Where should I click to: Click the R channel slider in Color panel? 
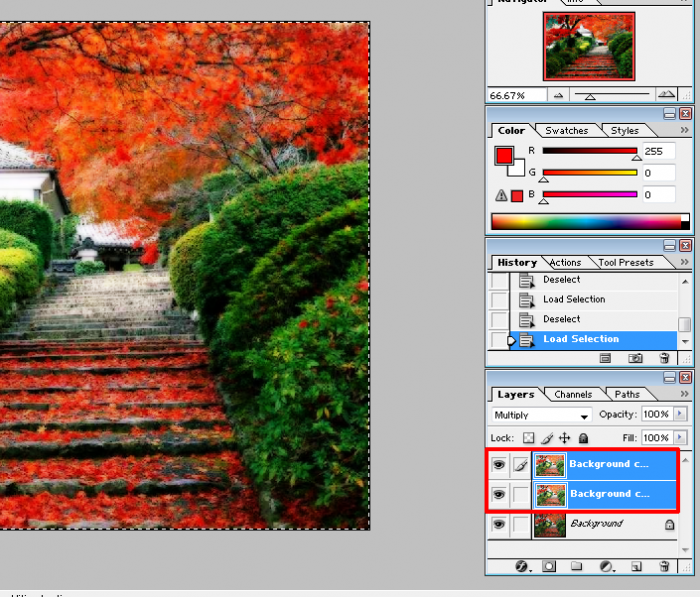point(590,151)
